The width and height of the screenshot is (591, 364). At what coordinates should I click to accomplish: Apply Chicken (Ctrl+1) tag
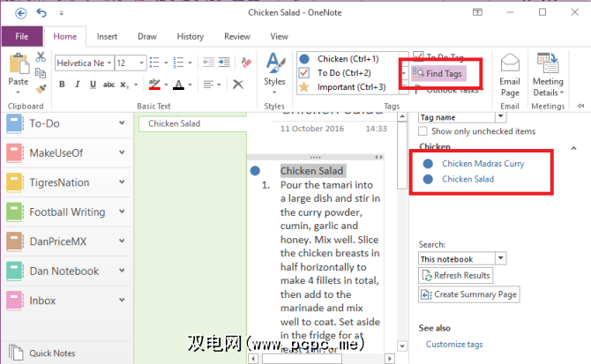point(348,59)
